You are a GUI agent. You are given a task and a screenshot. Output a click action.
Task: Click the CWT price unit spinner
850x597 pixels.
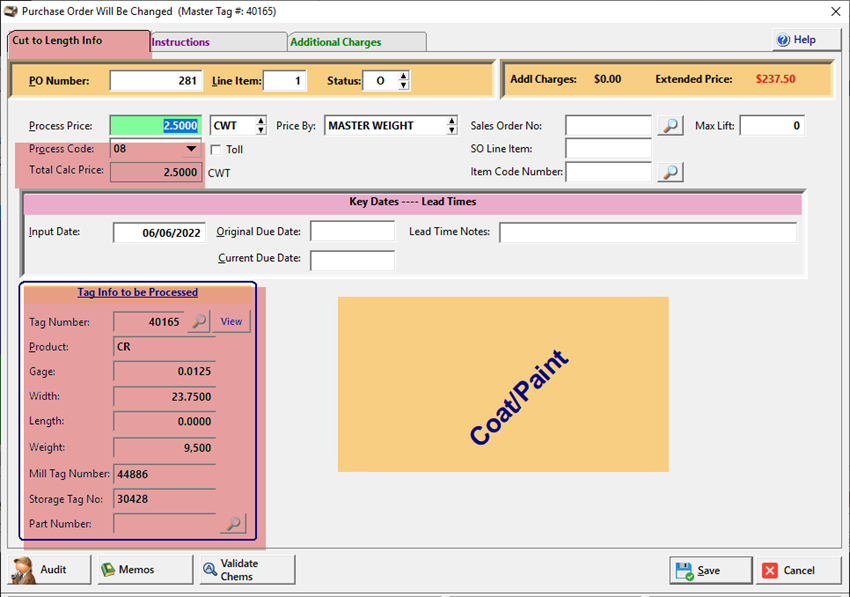click(x=261, y=126)
